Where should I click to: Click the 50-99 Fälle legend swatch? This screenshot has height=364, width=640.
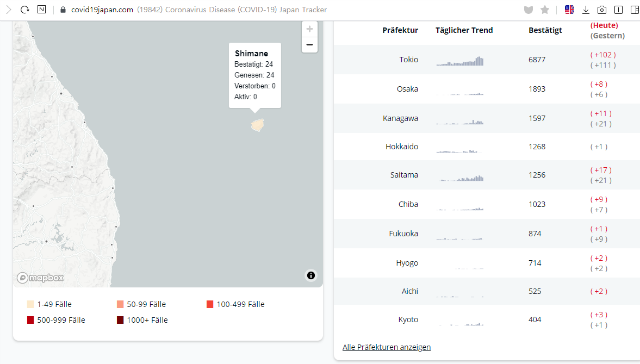point(120,304)
